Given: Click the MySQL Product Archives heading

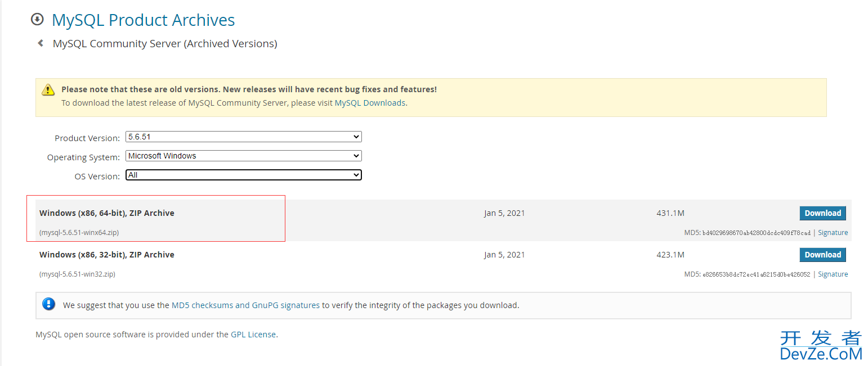Looking at the screenshot, I should click(144, 20).
